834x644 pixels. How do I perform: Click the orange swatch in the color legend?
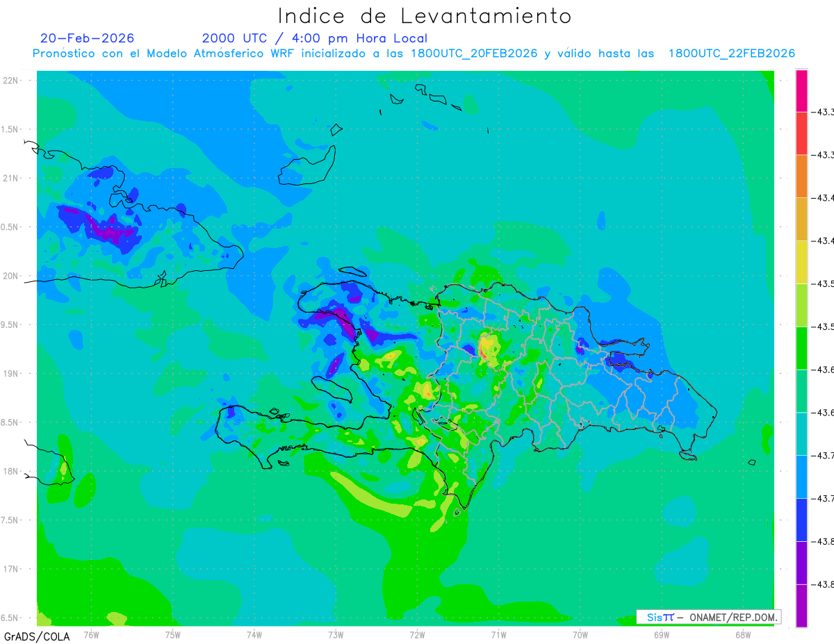point(801,176)
